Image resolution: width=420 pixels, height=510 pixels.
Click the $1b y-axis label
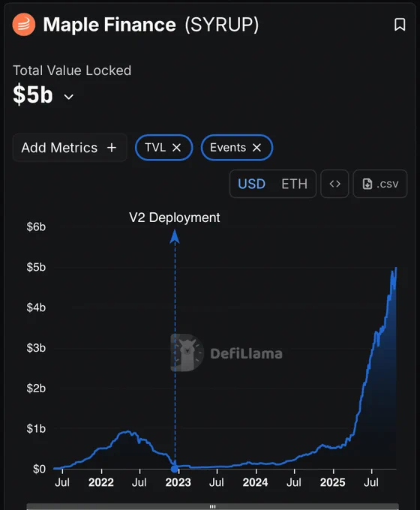point(36,428)
